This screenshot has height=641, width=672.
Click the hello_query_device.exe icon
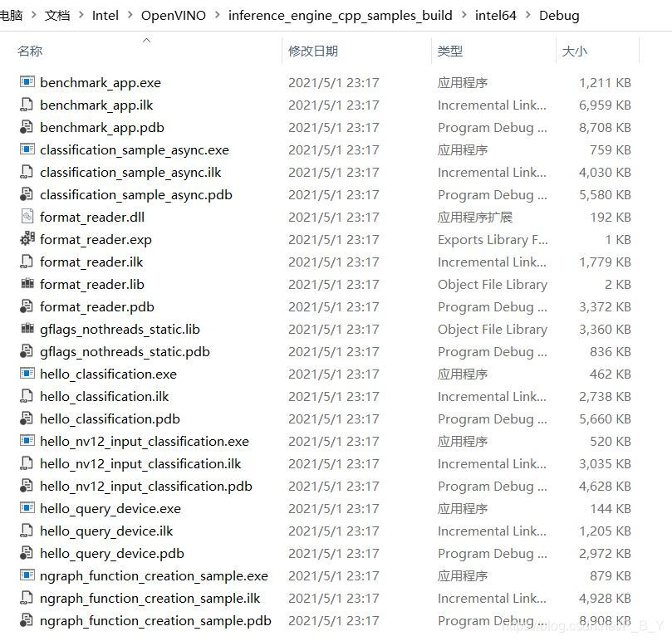(27, 507)
